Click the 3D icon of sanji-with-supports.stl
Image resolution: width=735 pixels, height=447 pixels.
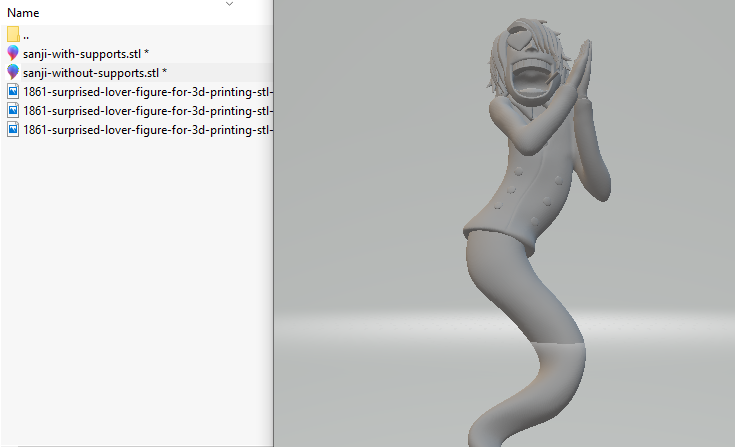point(13,53)
